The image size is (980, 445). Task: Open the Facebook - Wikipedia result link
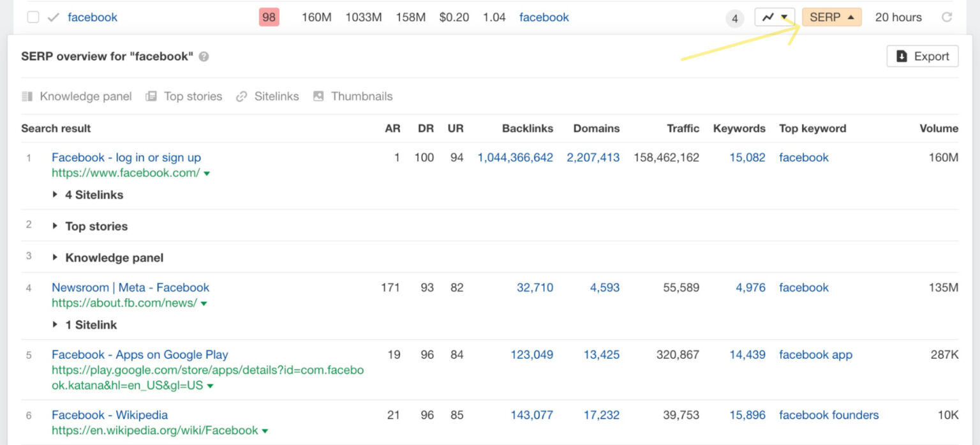coord(109,415)
